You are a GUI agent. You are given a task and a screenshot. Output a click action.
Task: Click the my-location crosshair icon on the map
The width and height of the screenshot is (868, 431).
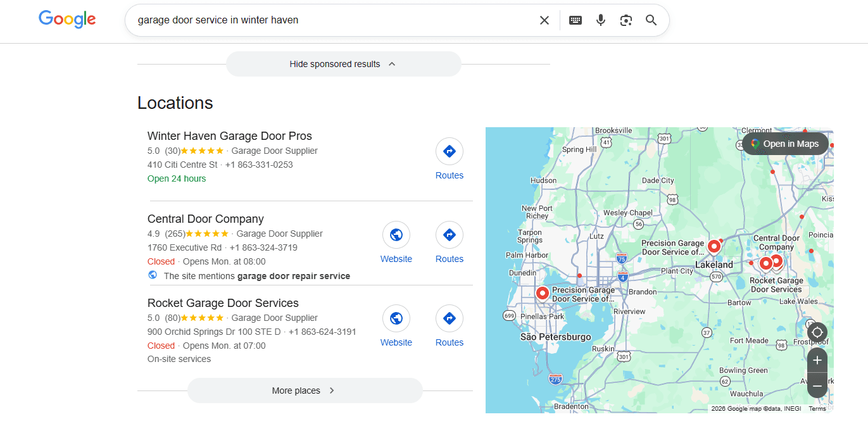pos(817,332)
